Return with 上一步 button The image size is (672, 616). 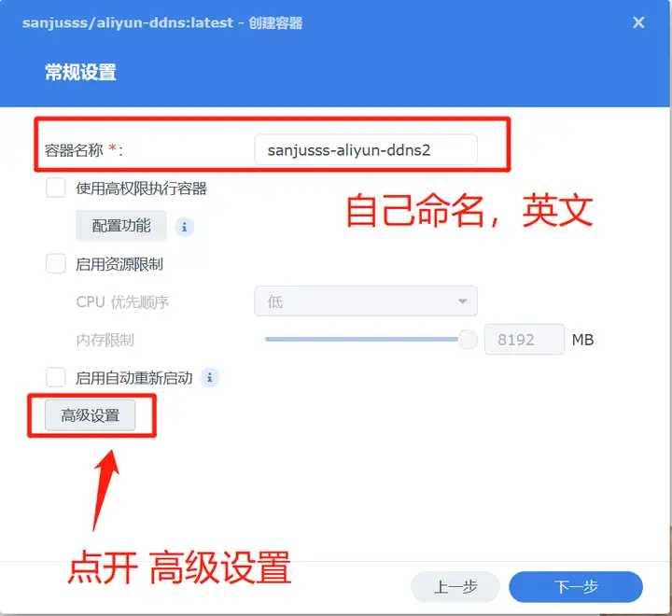point(455,586)
